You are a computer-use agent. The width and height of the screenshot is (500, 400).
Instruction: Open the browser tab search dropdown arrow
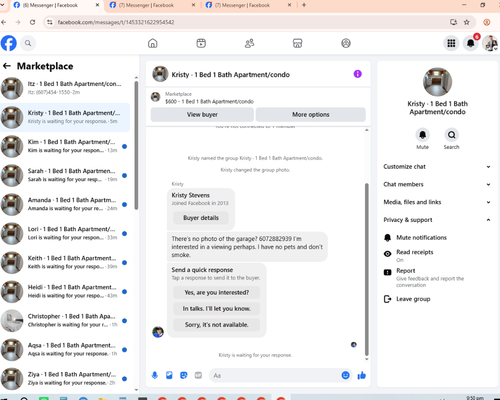(3, 5)
